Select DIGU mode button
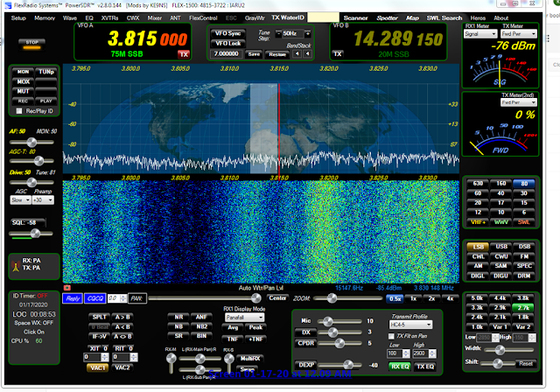The height and width of the screenshot is (392, 560). [x=501, y=276]
